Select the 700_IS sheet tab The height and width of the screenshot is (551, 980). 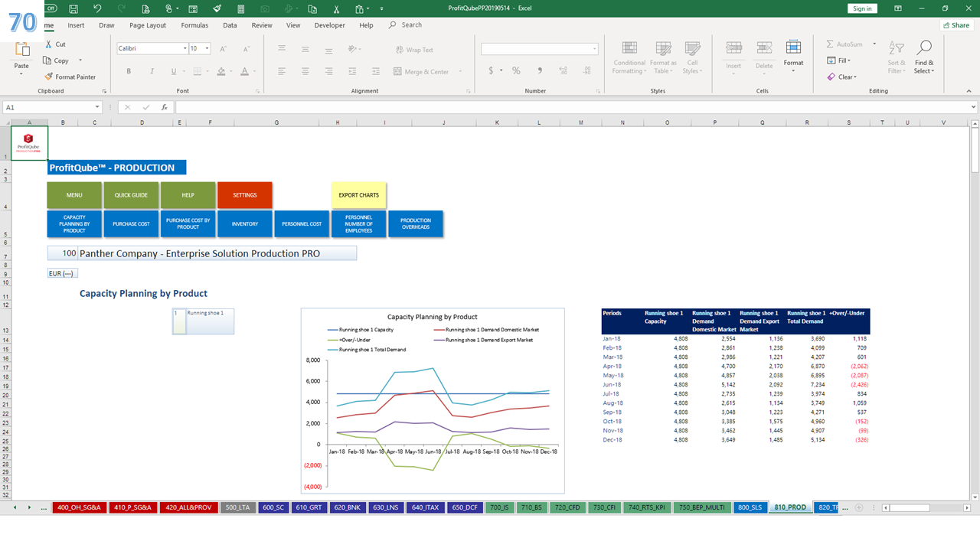(x=500, y=507)
